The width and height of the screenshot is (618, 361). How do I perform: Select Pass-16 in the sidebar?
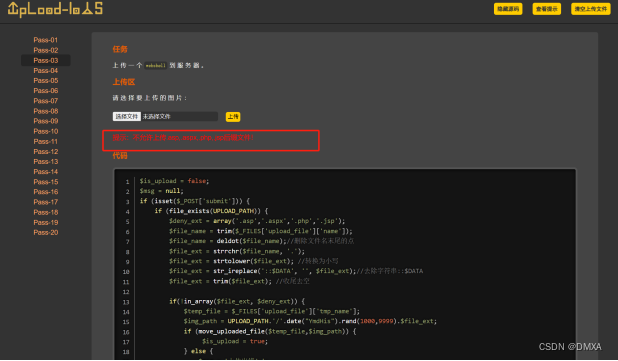[x=46, y=192]
